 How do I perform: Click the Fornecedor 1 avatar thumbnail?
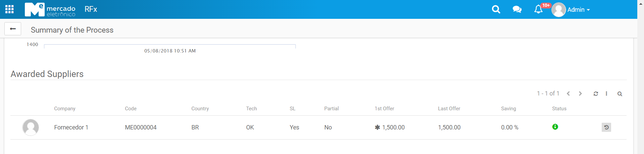[31, 127]
